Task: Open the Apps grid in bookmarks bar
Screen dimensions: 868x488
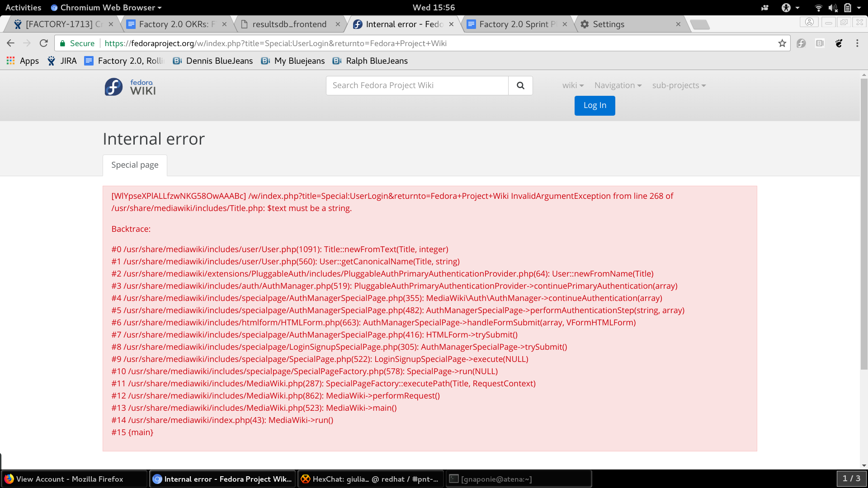Action: click(23, 61)
